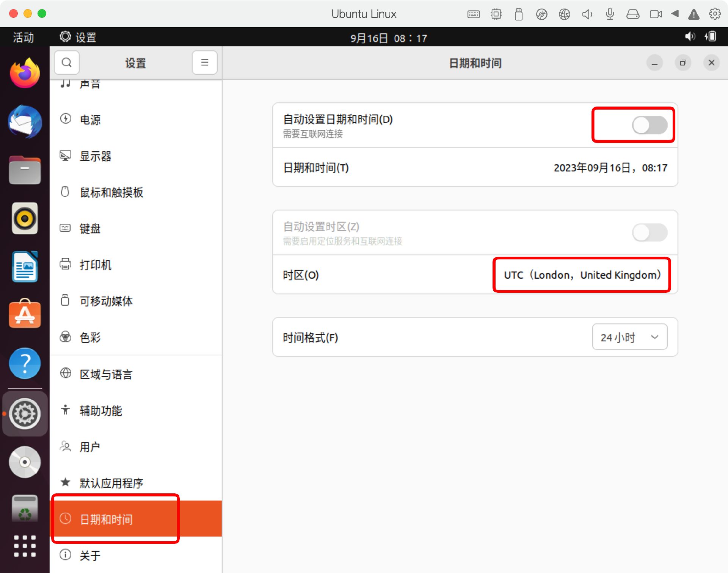Viewport: 728px width, 573px height.
Task: Click the 设置 app menu in top bar
Action: 78,37
